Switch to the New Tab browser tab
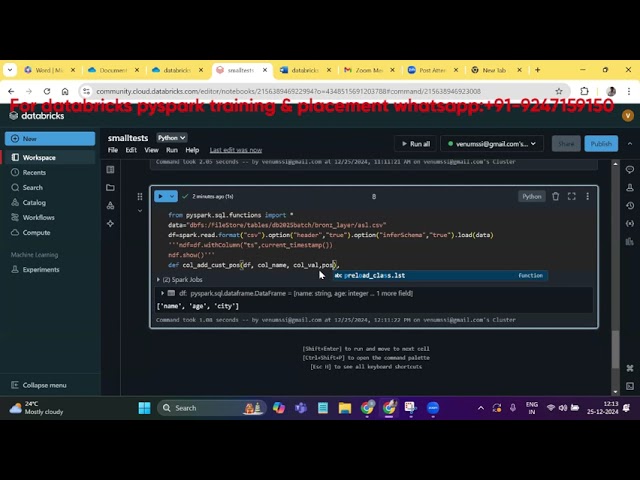Screen dimensions: 640x480 coord(496,70)
